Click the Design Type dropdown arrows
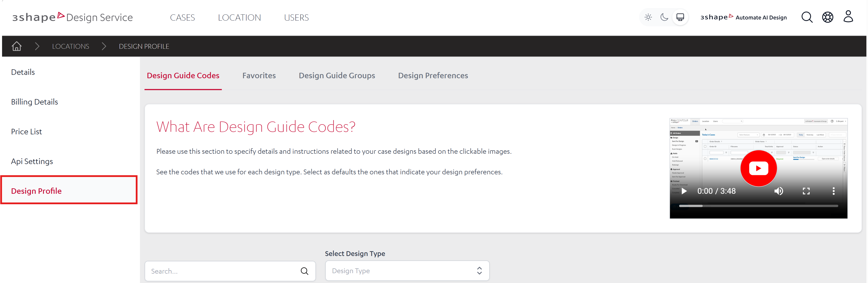868x283 pixels. point(479,270)
